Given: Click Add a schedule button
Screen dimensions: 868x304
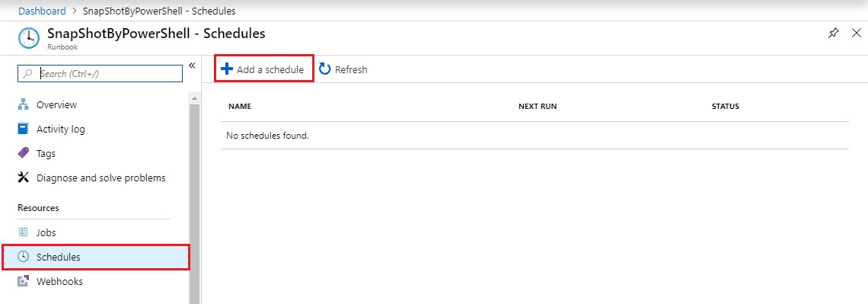Looking at the screenshot, I should pos(264,69).
